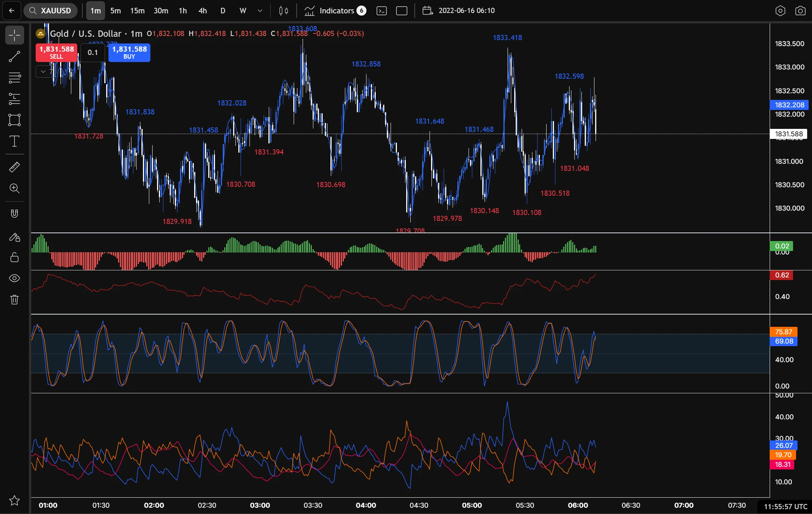The height and width of the screenshot is (514, 812).
Task: Switch to the 1h timeframe
Action: point(183,11)
